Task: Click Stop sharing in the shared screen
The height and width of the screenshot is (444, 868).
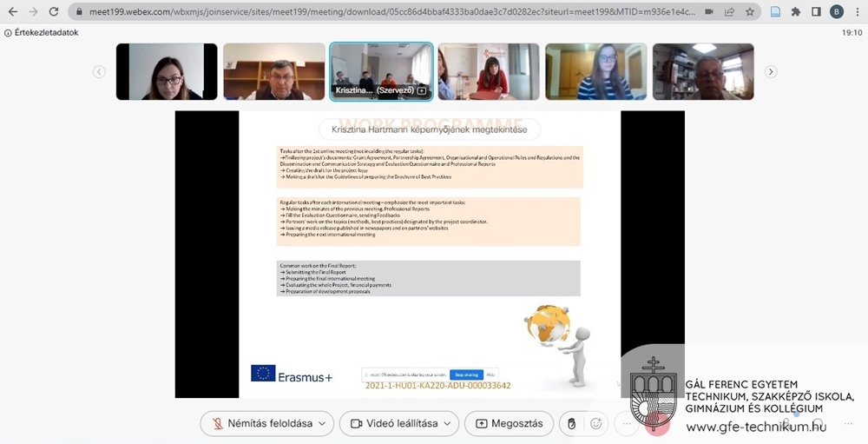Action: pos(467,374)
